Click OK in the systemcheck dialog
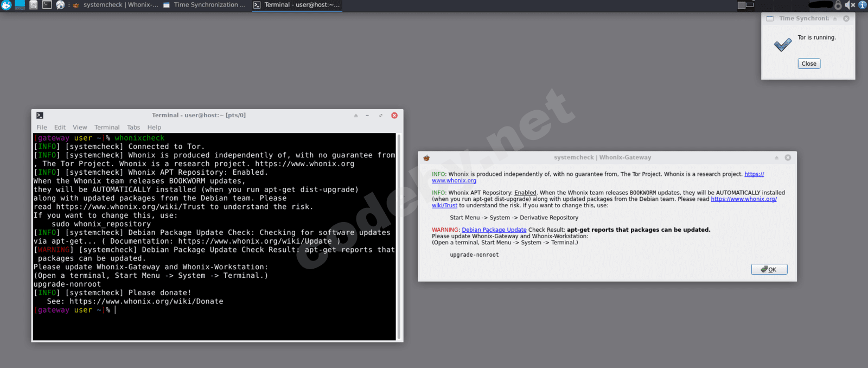 769,269
